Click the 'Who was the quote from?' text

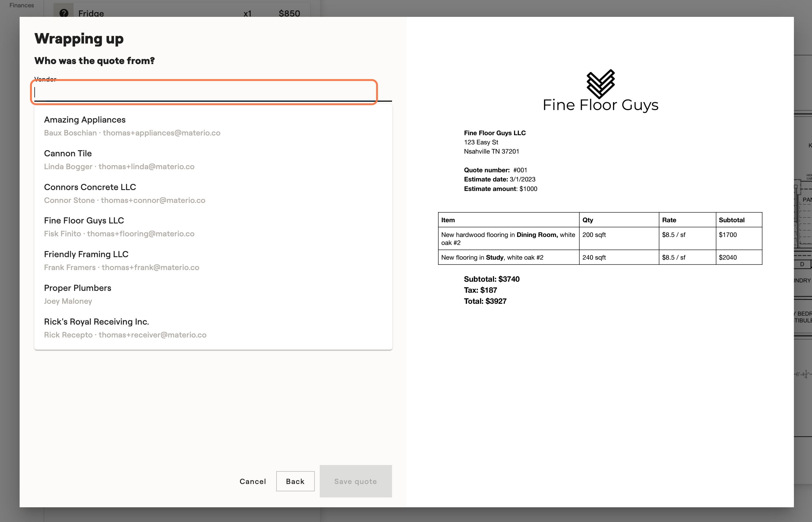94,61
